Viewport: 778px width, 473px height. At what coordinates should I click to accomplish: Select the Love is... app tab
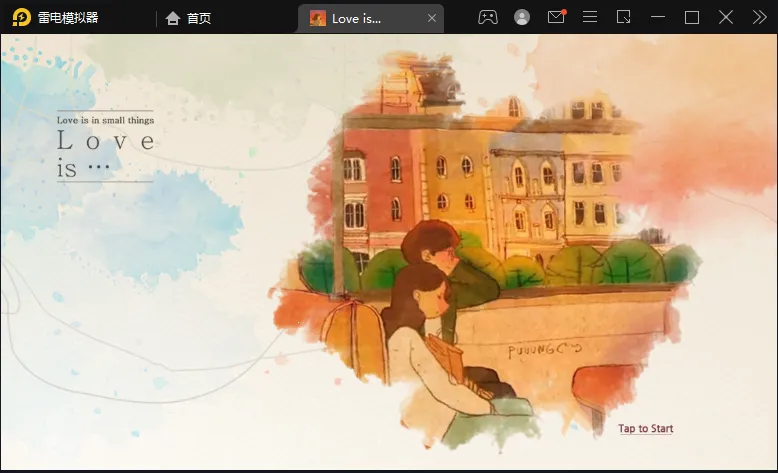point(356,18)
